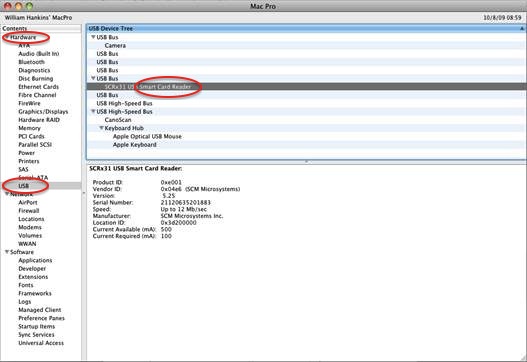Image resolution: width=527 pixels, height=362 pixels.
Task: Click the USB Device Tree sort arrow
Action: point(521,29)
